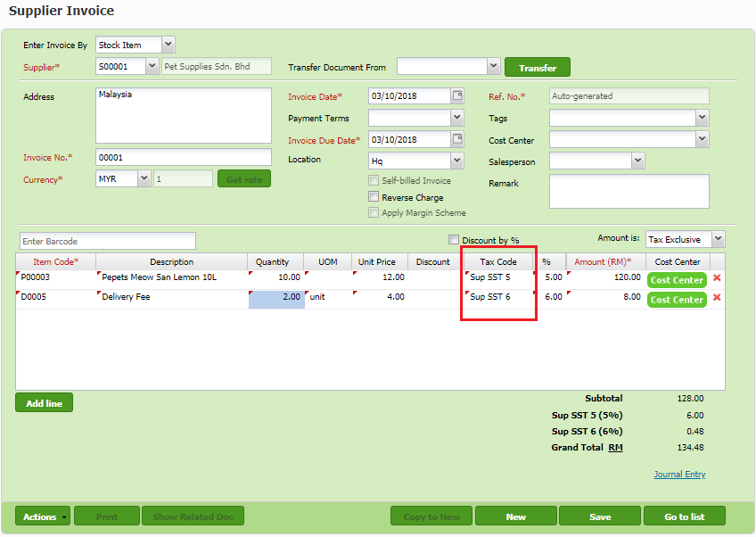Expand the Salesperson dropdown

[x=637, y=161]
